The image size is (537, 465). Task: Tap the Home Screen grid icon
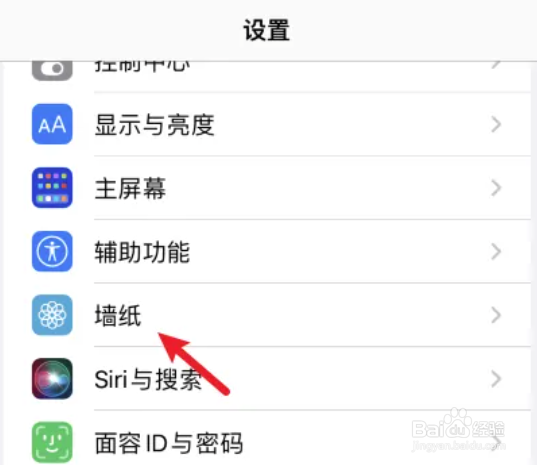click(x=52, y=188)
